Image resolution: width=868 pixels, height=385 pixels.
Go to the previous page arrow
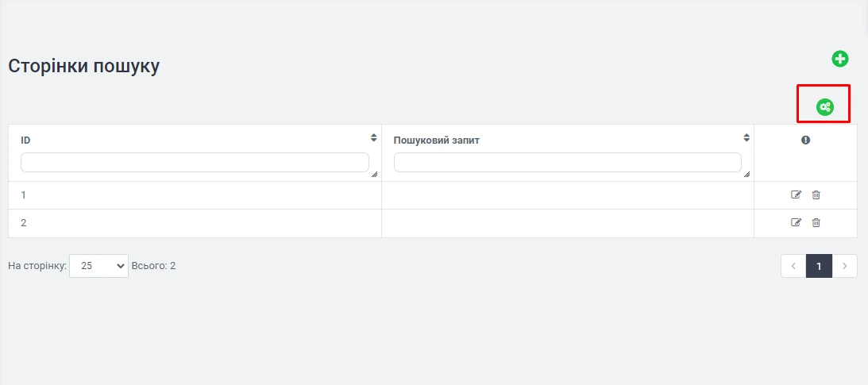(793, 267)
